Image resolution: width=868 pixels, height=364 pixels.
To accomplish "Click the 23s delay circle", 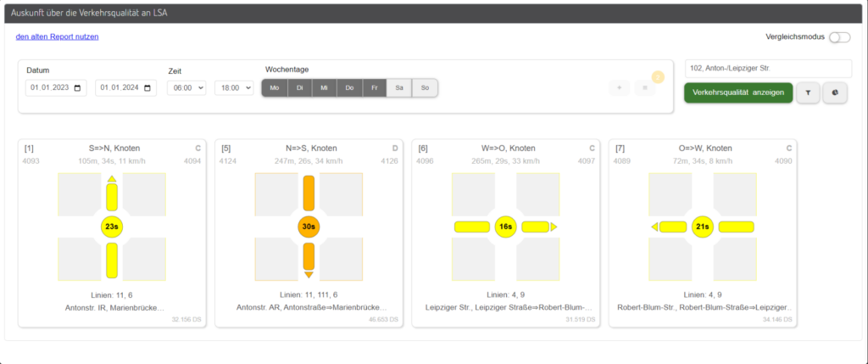I will pyautogui.click(x=112, y=227).
